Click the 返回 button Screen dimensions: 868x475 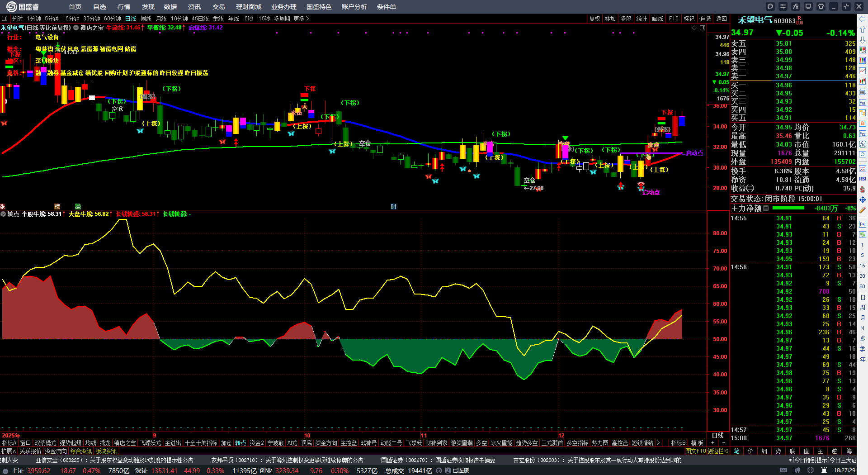pos(722,19)
